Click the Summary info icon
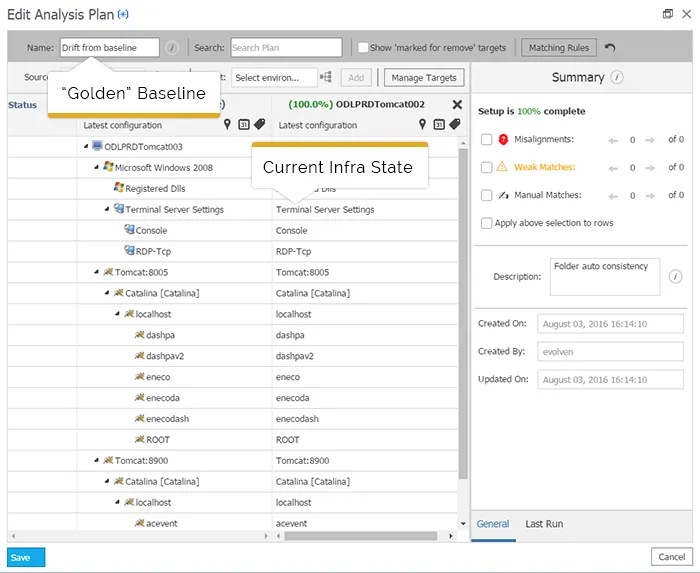 [617, 77]
